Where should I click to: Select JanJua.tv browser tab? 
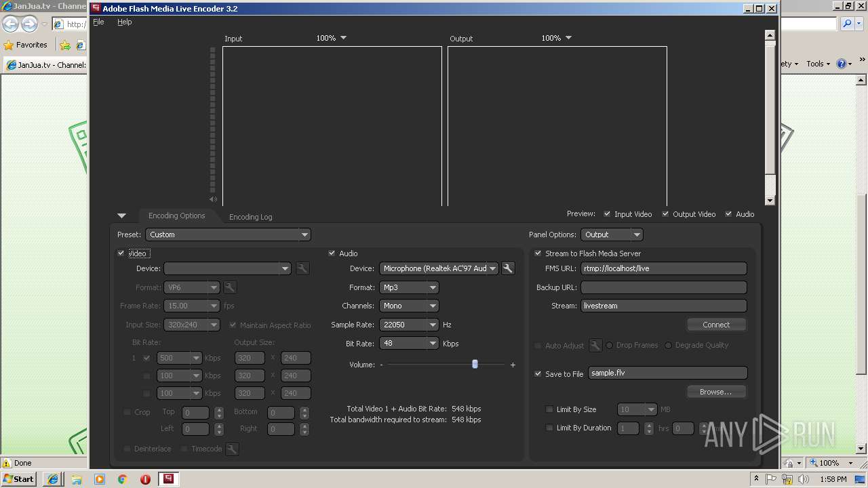(46, 65)
